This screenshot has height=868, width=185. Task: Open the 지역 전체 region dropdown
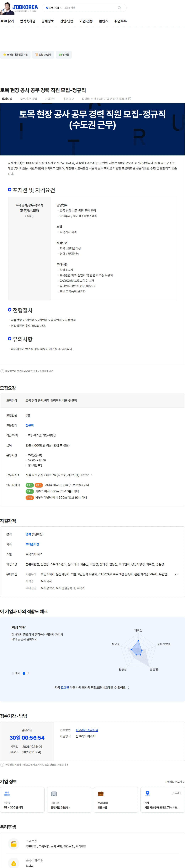point(54,8)
